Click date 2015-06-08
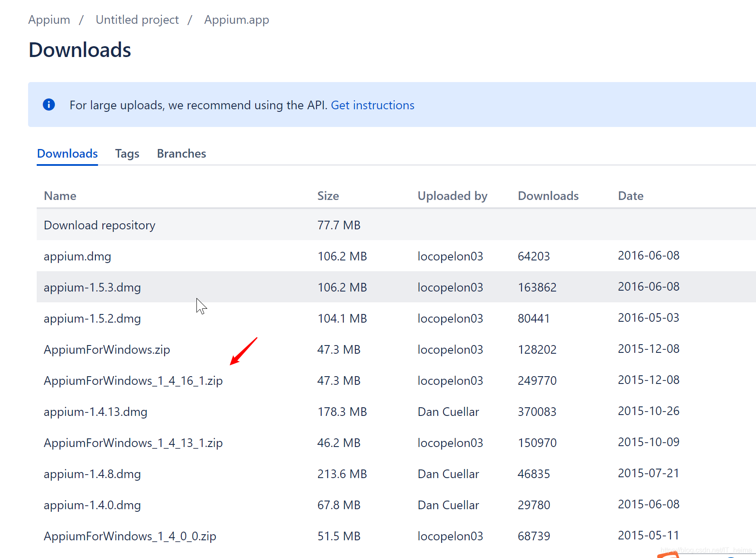756x558 pixels. (648, 504)
